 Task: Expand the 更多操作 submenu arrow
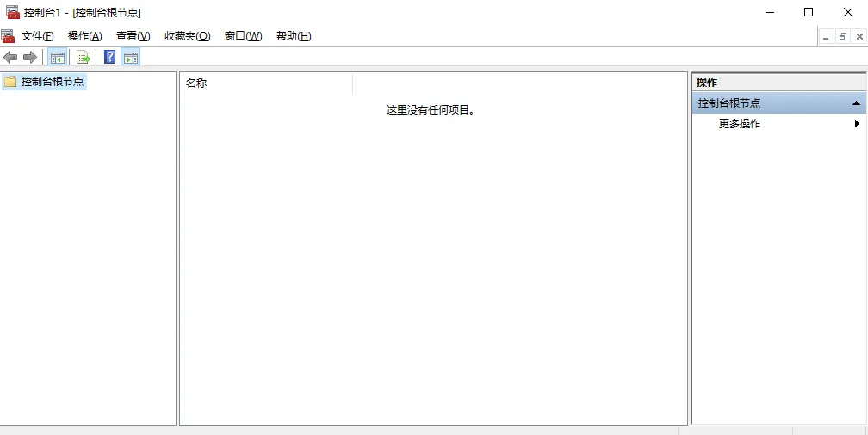point(857,124)
